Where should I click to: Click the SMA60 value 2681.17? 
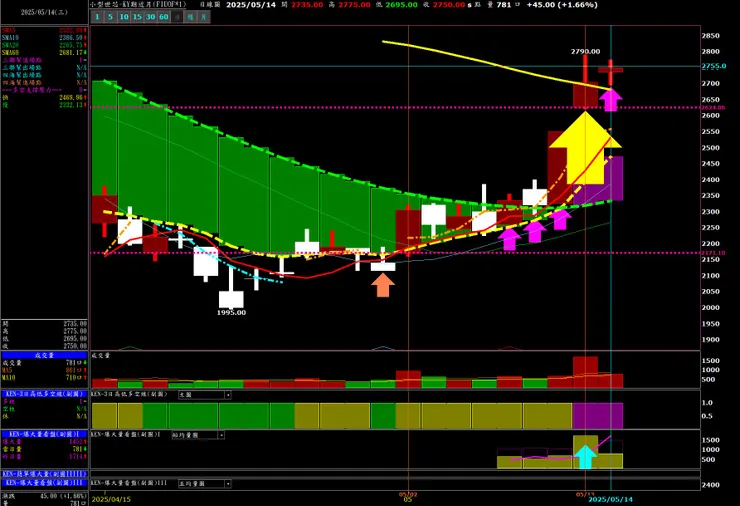coord(72,52)
